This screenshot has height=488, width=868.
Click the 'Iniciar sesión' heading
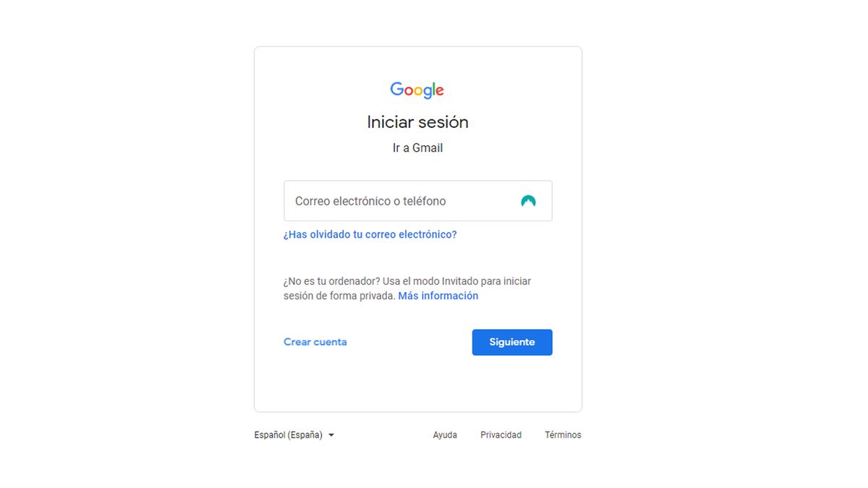pos(417,121)
